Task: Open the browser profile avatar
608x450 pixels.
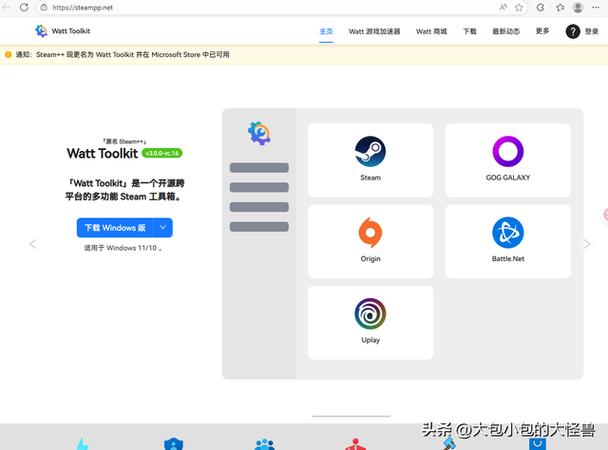Action: 578,7
